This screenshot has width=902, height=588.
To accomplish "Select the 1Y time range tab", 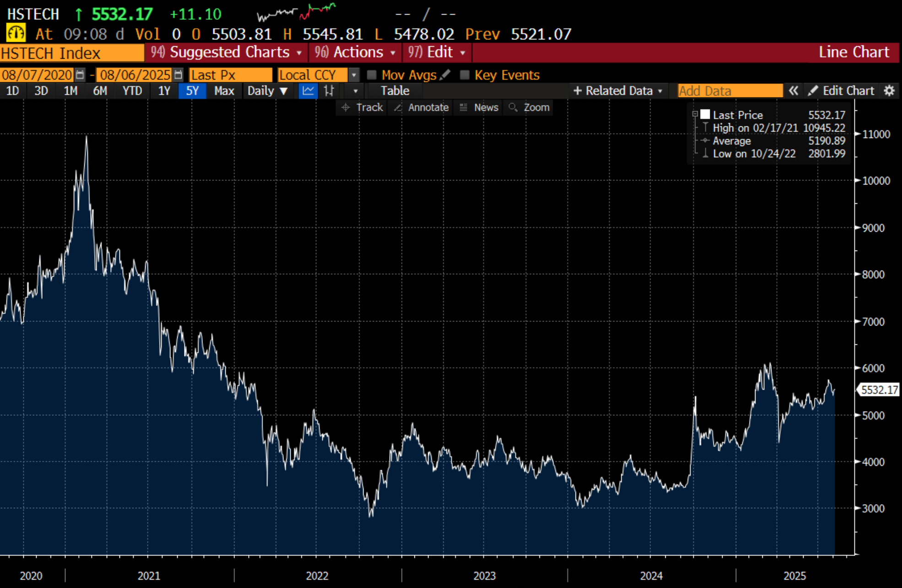I will [164, 91].
